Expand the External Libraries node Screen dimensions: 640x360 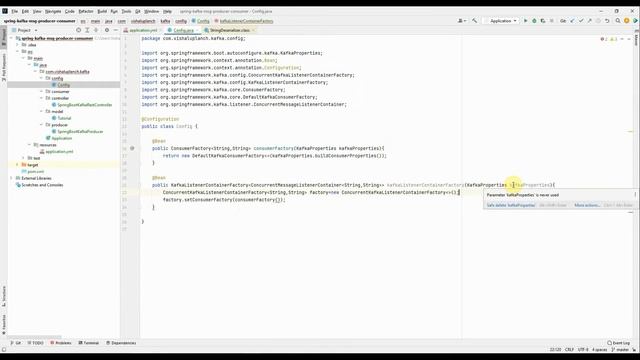(x=11, y=178)
